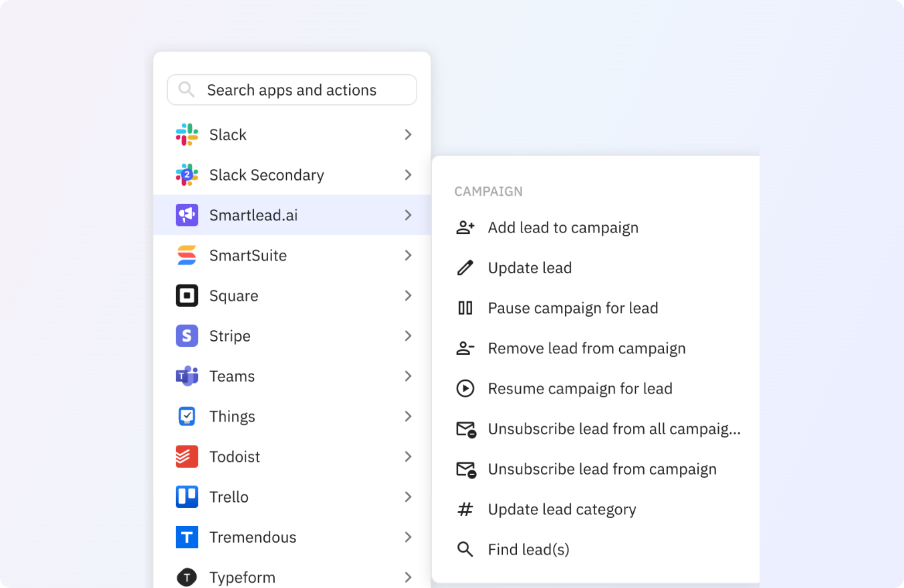904x588 pixels.
Task: Click the Microsoft Teams app icon
Action: click(187, 376)
